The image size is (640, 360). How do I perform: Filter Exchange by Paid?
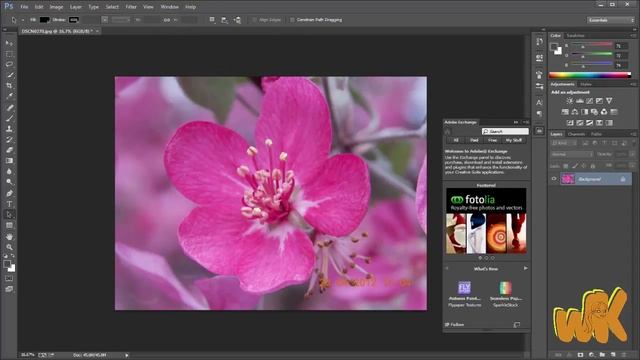coord(474,140)
